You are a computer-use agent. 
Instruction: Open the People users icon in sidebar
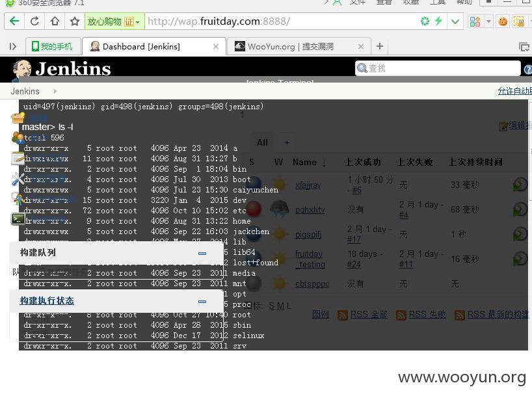(x=18, y=137)
